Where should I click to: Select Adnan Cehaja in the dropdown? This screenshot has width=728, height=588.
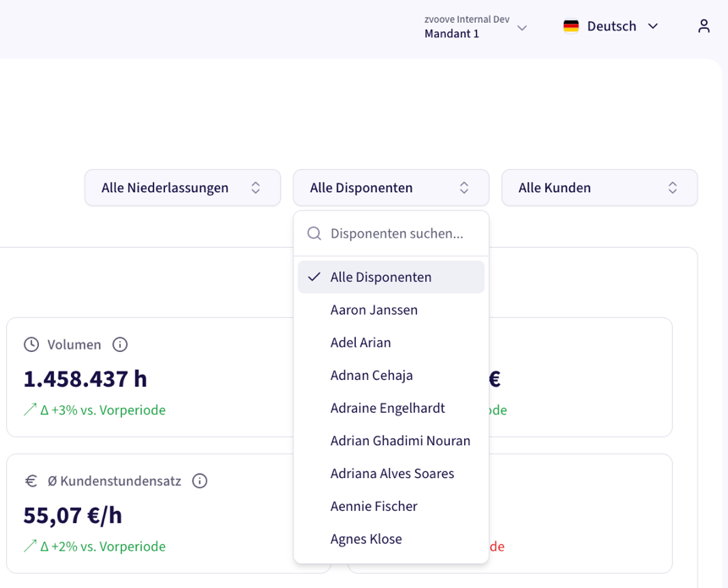pyautogui.click(x=371, y=375)
